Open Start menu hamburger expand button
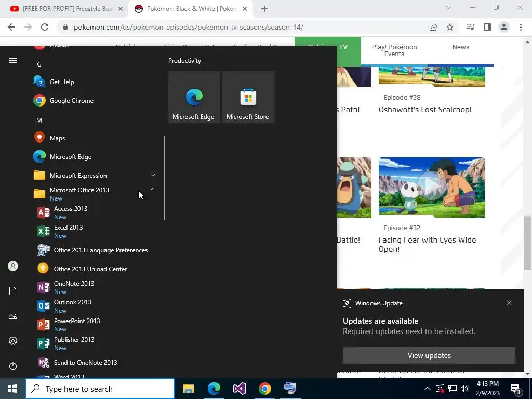 click(x=13, y=61)
